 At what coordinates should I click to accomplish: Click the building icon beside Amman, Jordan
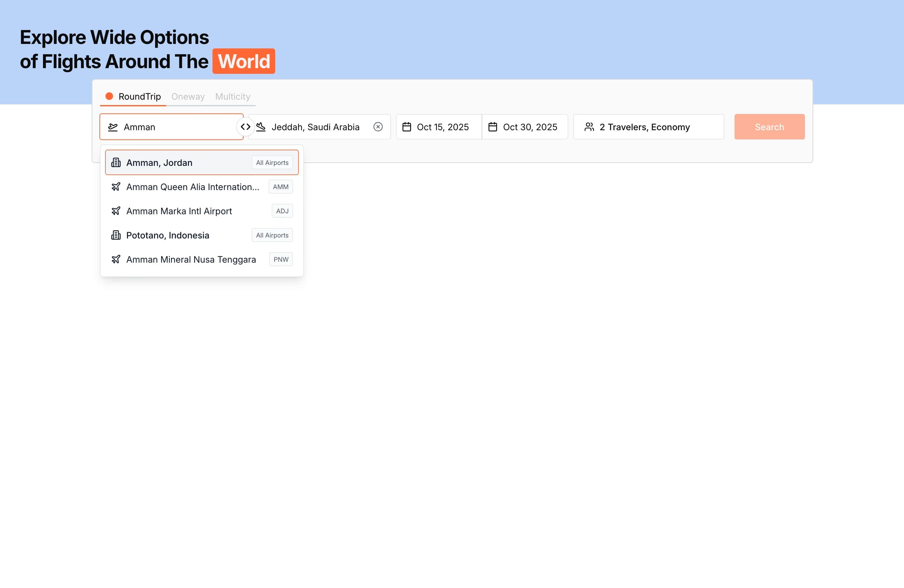(x=116, y=162)
